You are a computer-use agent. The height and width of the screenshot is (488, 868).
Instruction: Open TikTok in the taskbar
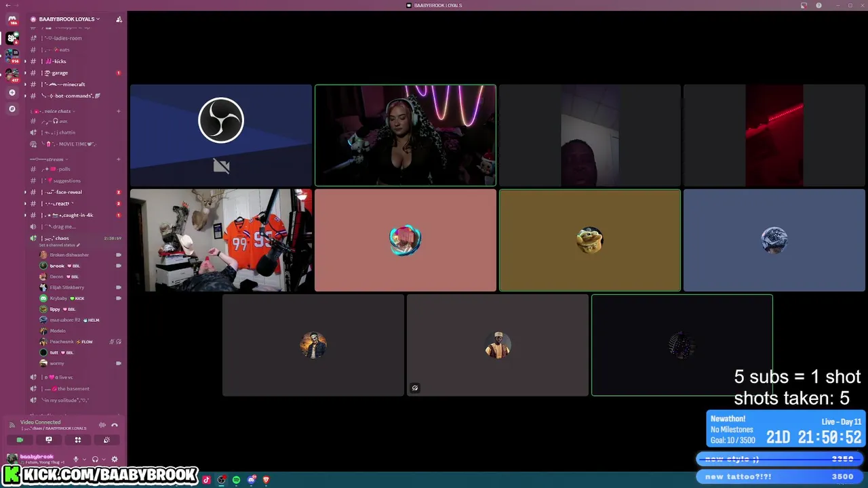coord(206,480)
